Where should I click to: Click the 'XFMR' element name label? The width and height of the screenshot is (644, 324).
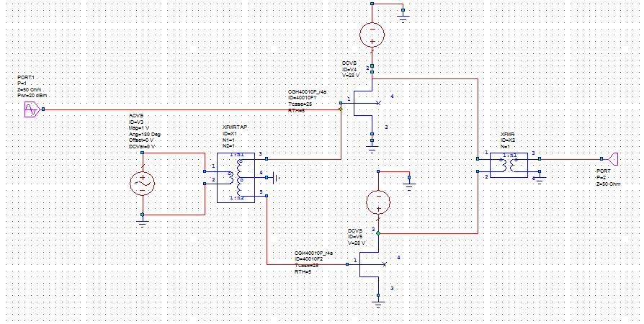(x=507, y=135)
